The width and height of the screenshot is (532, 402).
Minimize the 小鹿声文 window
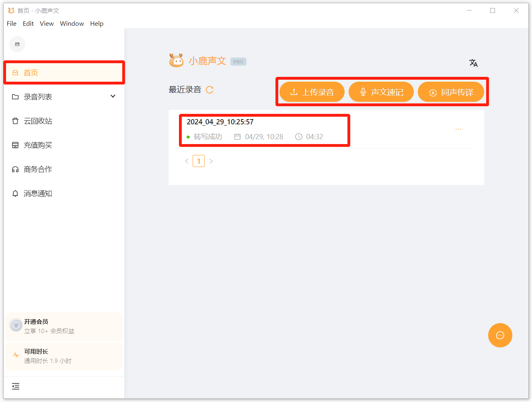point(469,10)
